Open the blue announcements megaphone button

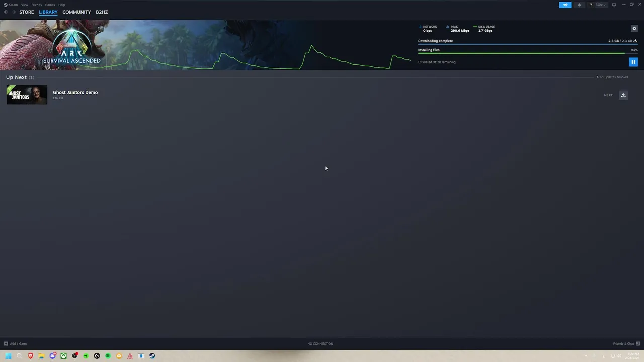pos(565,5)
